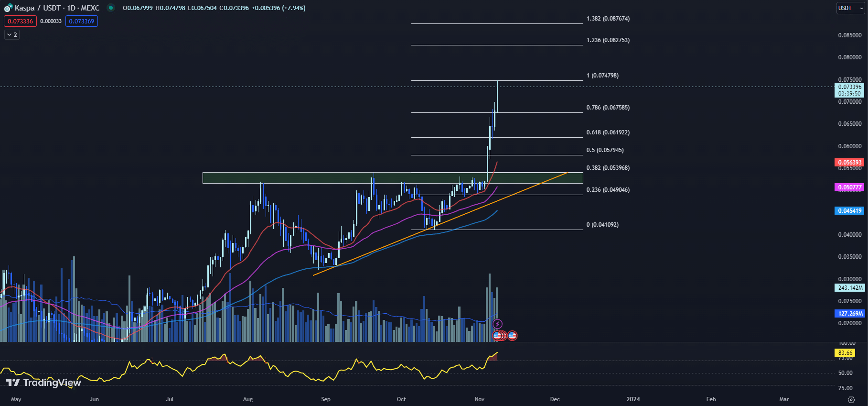The image size is (868, 406).
Task: Click the blue 0.045419 moving average price tag
Action: (849, 211)
